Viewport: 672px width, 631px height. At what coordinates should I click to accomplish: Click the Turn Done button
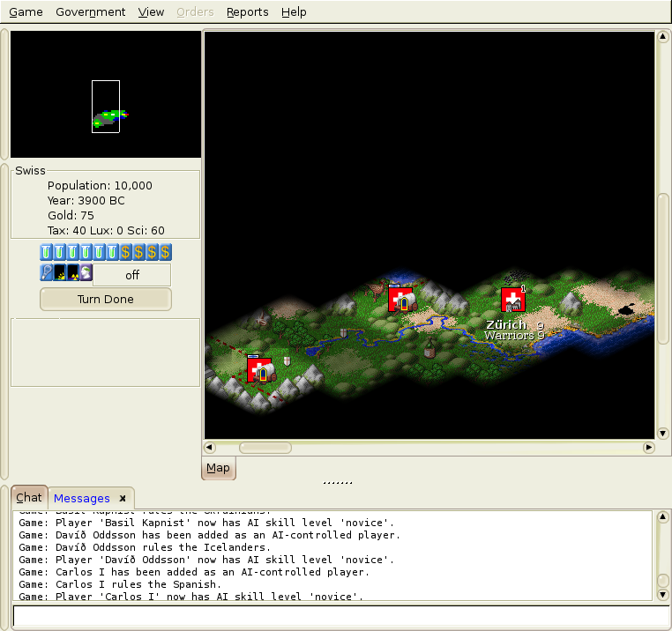(106, 299)
